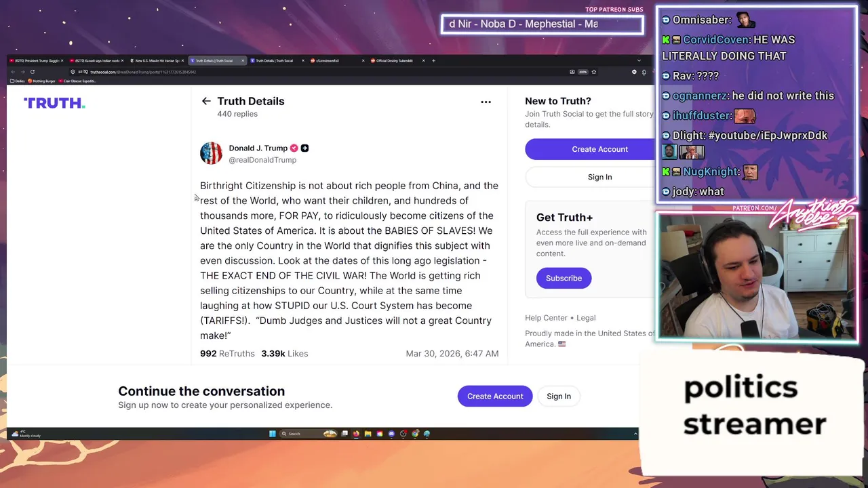Open File Explorer from the taskbar

(368, 434)
